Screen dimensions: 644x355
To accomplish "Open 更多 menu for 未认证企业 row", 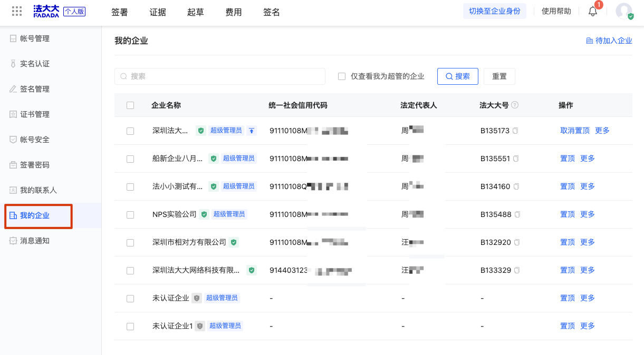I will tap(588, 298).
